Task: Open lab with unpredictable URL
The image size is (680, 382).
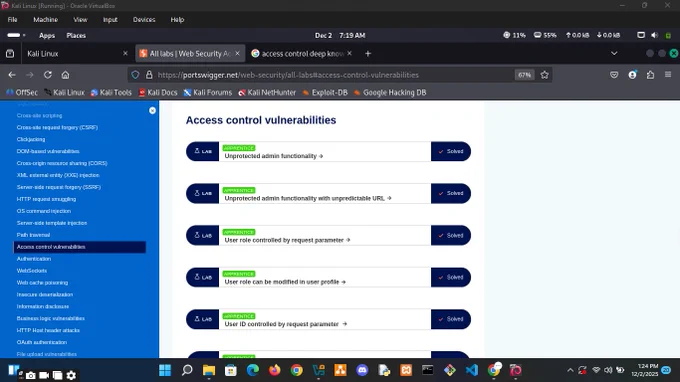Action: coord(308,198)
